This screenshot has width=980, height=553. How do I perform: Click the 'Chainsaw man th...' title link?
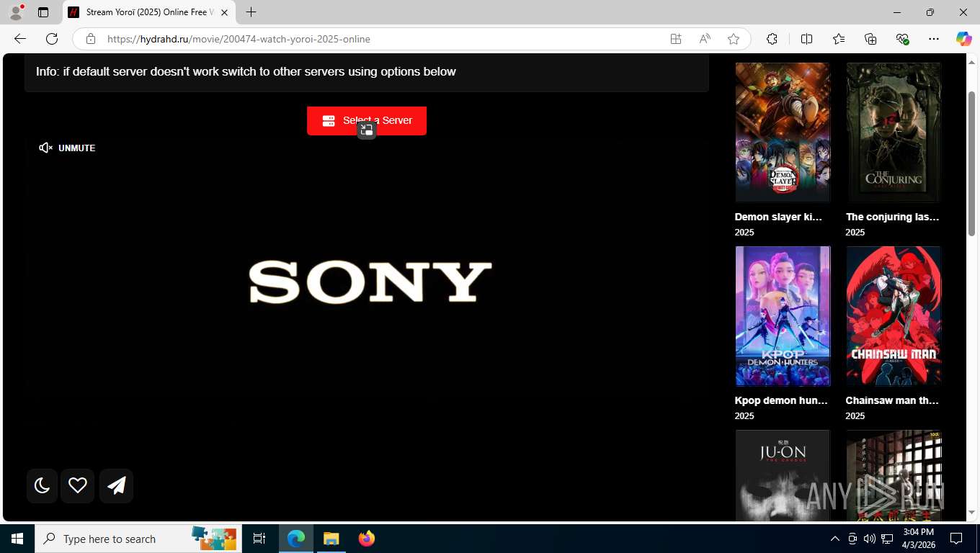[892, 400]
